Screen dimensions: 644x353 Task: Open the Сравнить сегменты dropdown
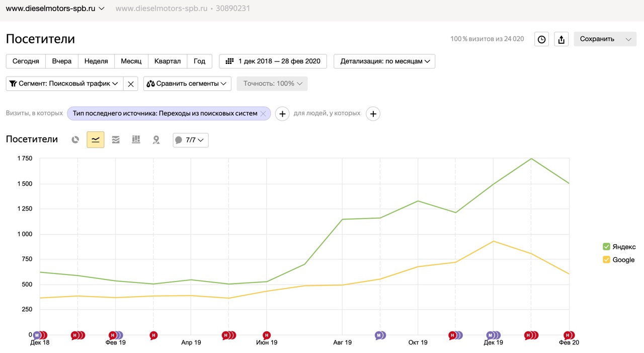187,84
